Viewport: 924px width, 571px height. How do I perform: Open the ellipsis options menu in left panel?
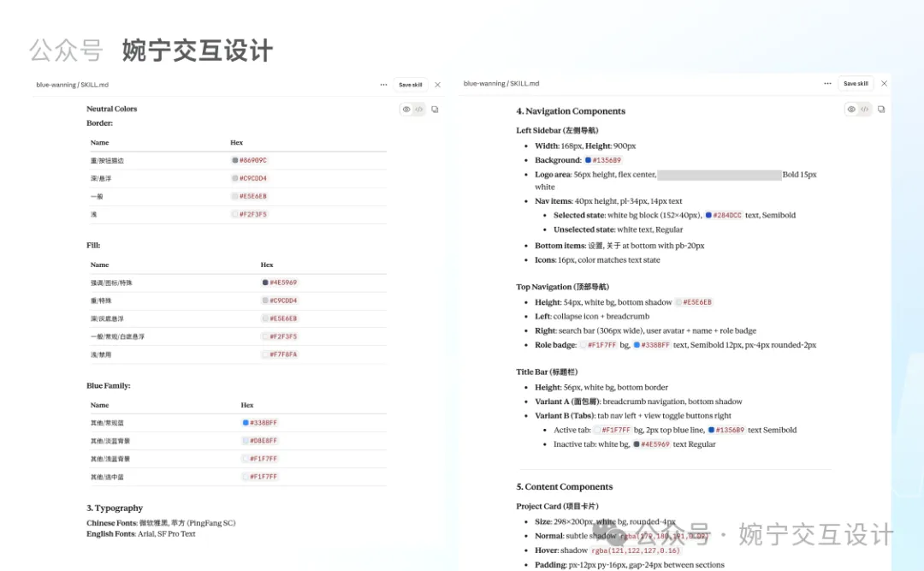coord(383,85)
